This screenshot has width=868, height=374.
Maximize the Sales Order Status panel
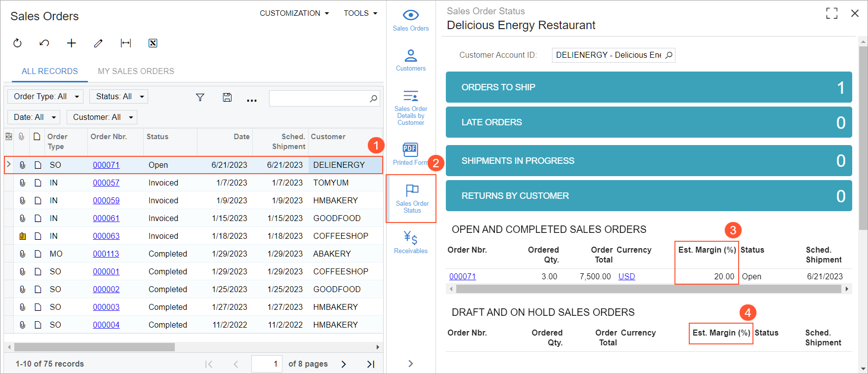click(832, 13)
